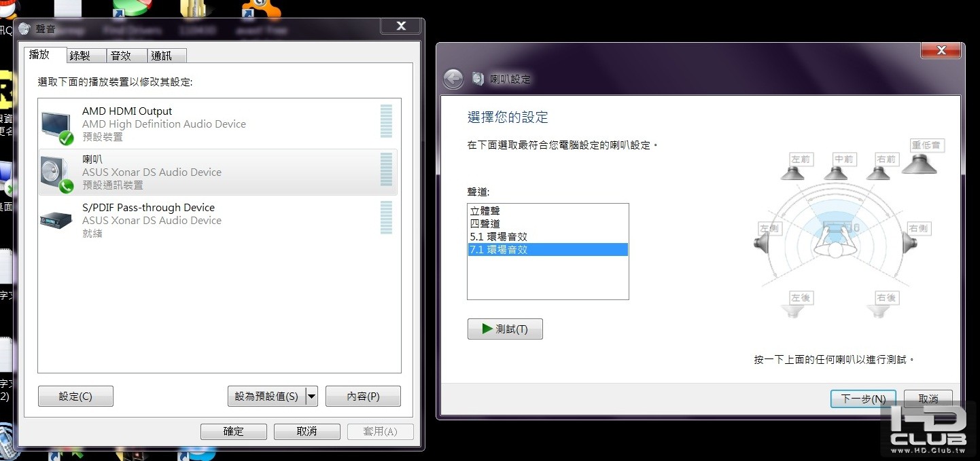Image resolution: width=980 pixels, height=461 pixels.
Task: Select the S/PDIF Pass-through Device name
Action: [x=148, y=208]
